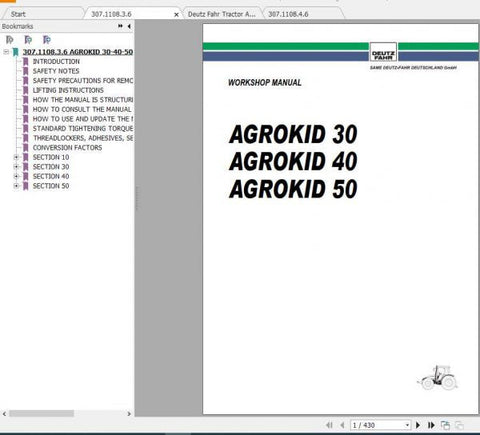Go to the last page

(x=431, y=425)
